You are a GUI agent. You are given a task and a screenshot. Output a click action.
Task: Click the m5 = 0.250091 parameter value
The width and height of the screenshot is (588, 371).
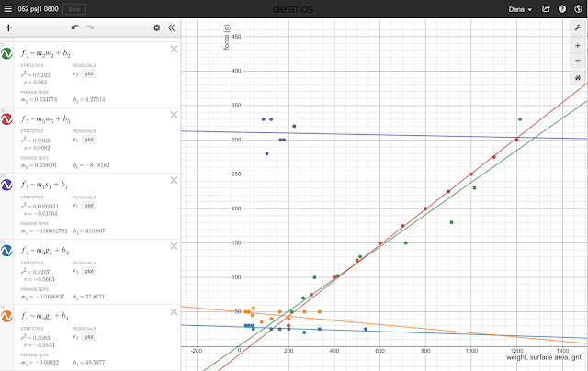click(x=39, y=165)
